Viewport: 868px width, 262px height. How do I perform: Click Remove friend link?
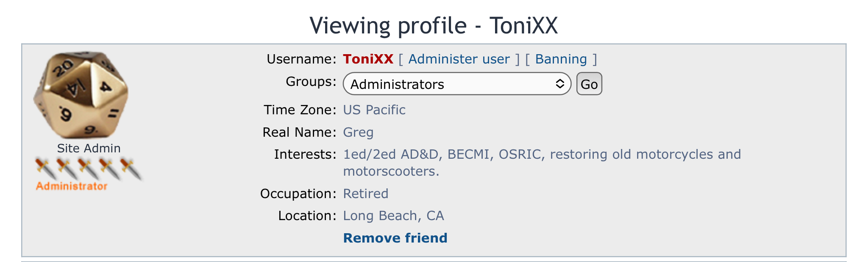click(395, 238)
